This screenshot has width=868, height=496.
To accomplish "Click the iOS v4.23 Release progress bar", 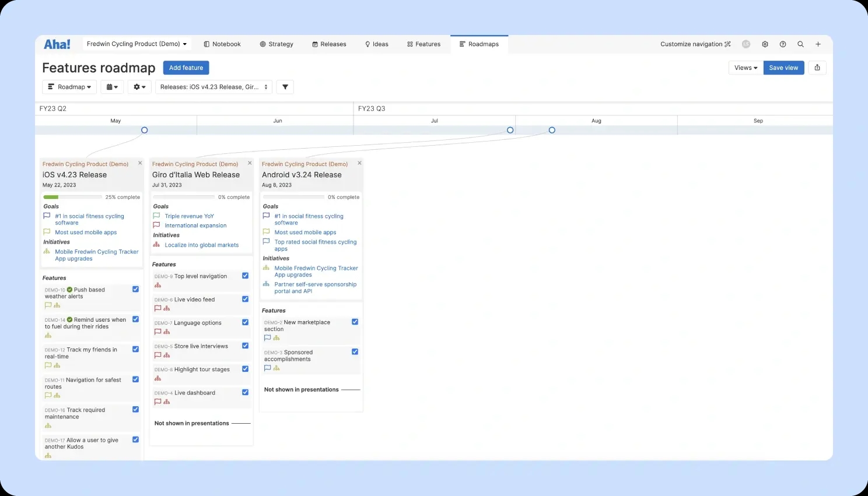I will (x=72, y=197).
